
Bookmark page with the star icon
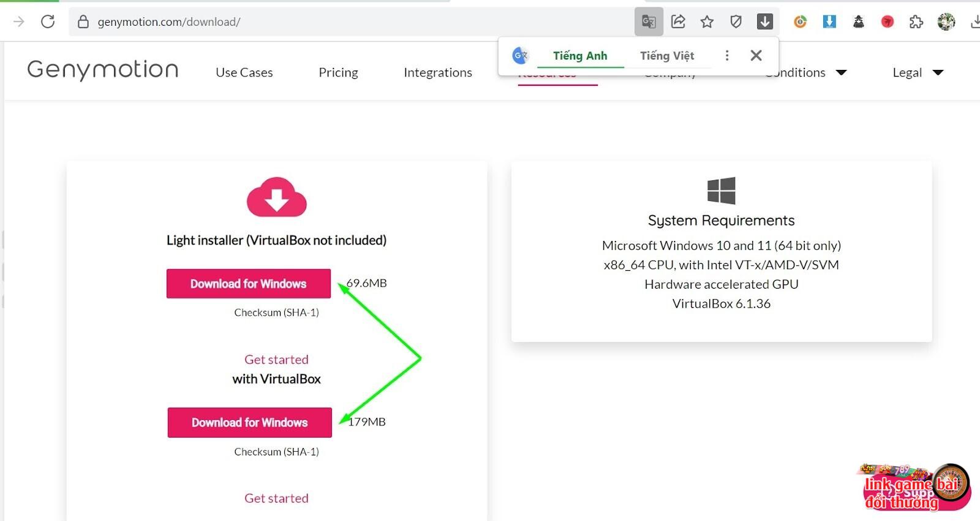coord(707,22)
